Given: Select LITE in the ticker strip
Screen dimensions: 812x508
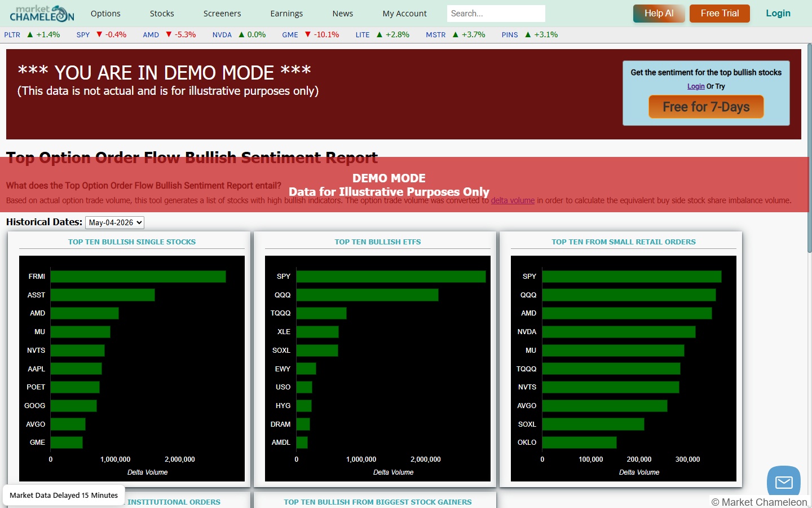Looking at the screenshot, I should (x=363, y=34).
